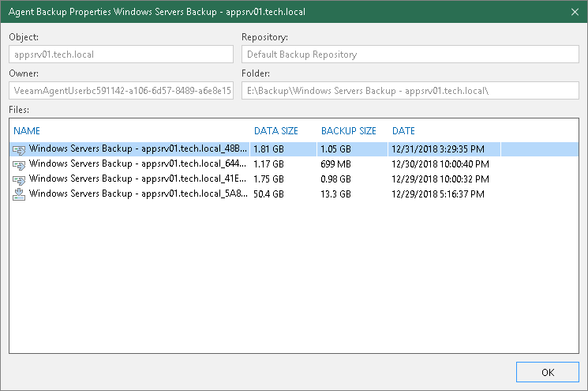588x391 pixels.
Task: Click the Repository field Default Backup Repository
Action: pyautogui.click(x=410, y=55)
